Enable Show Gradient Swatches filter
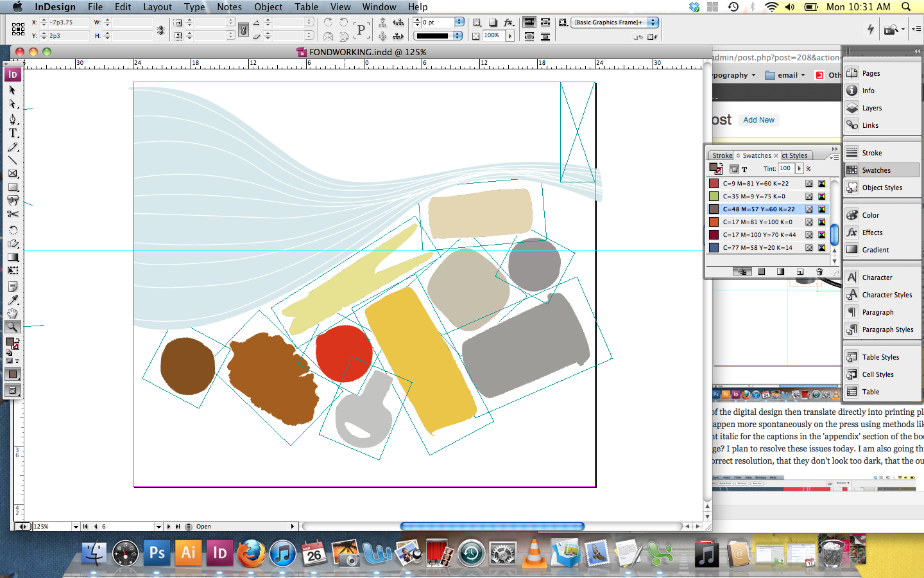The image size is (924, 578). point(780,272)
